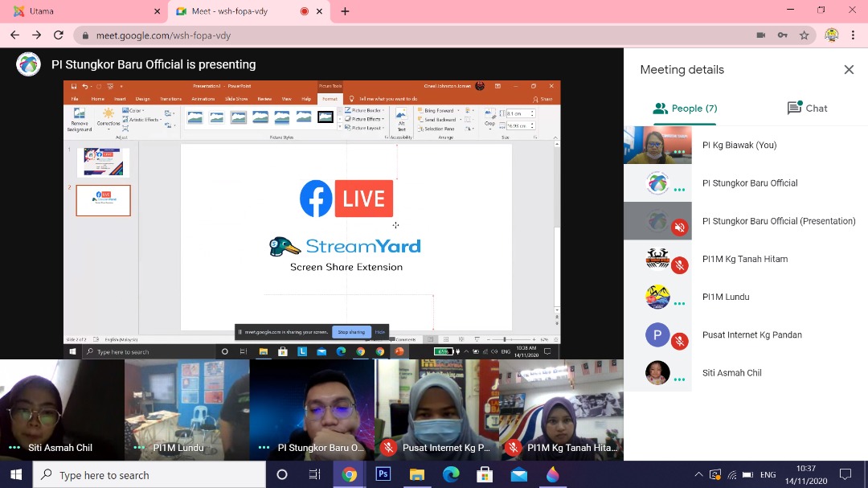Open Microsoft Edge from the taskbar
Screen dimensions: 868x488
tap(451, 475)
